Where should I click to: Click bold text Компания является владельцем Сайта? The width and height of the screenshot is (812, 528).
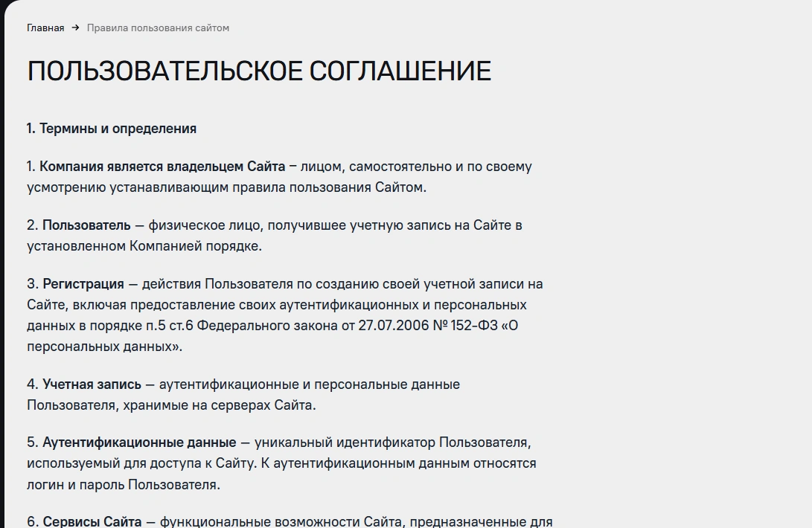tap(162, 167)
